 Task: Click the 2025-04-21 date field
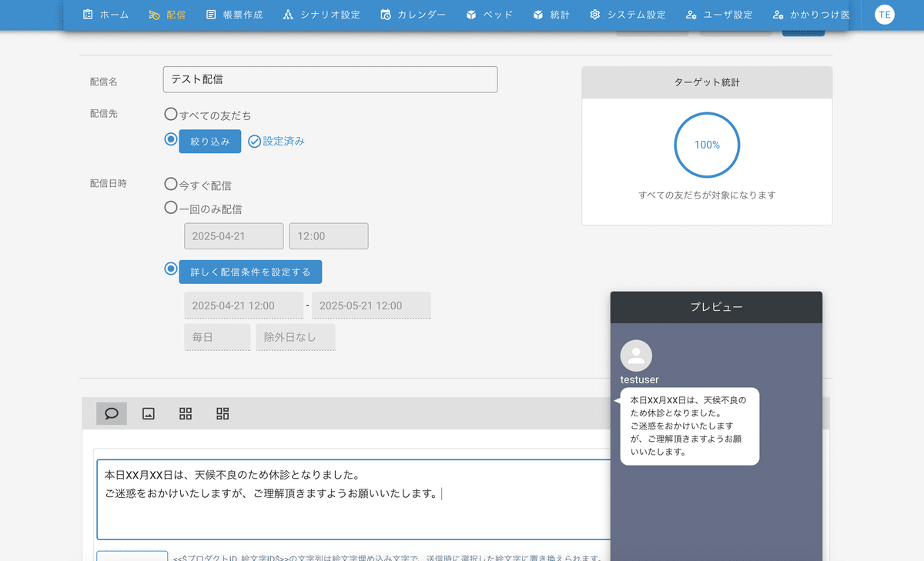(x=234, y=236)
